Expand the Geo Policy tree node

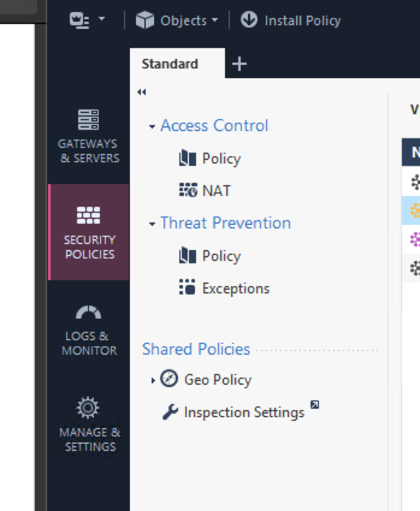pos(153,380)
